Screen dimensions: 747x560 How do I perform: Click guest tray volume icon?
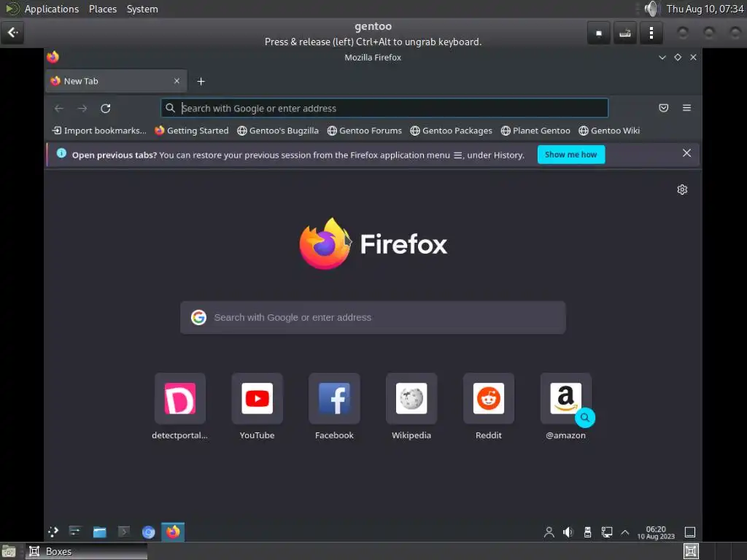coord(568,532)
